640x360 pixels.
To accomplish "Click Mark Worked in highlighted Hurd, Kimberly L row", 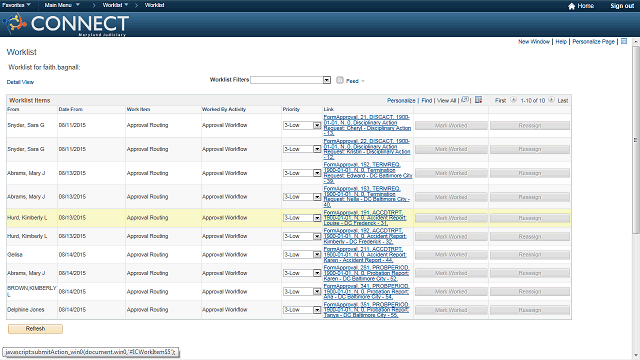I will pyautogui.click(x=451, y=218).
